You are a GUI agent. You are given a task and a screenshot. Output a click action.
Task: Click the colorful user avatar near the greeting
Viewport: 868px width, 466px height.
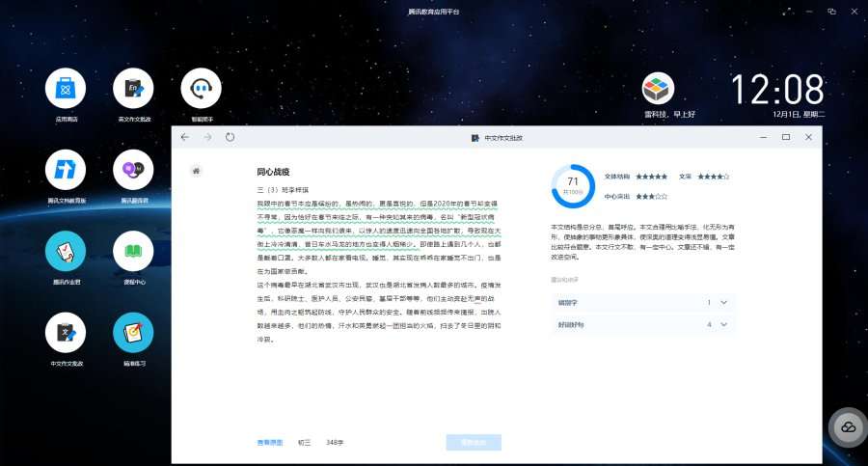point(658,89)
